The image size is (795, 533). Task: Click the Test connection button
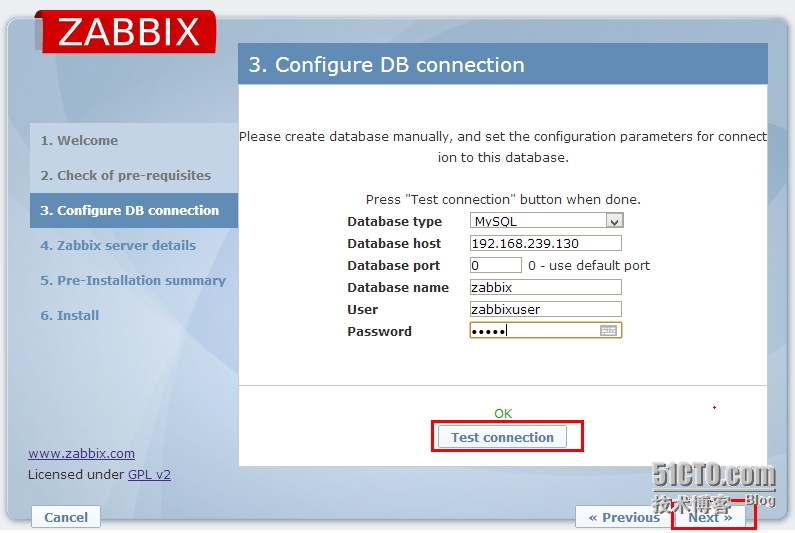(502, 437)
